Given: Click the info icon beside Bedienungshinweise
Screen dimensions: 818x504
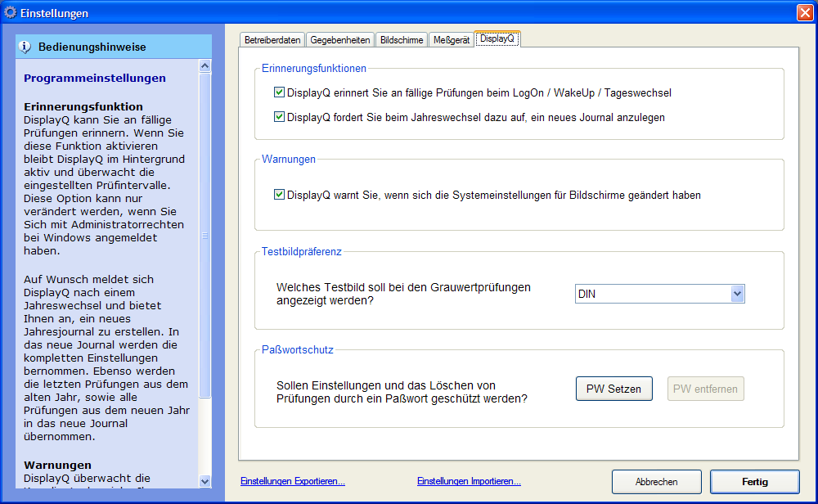Looking at the screenshot, I should tap(25, 47).
